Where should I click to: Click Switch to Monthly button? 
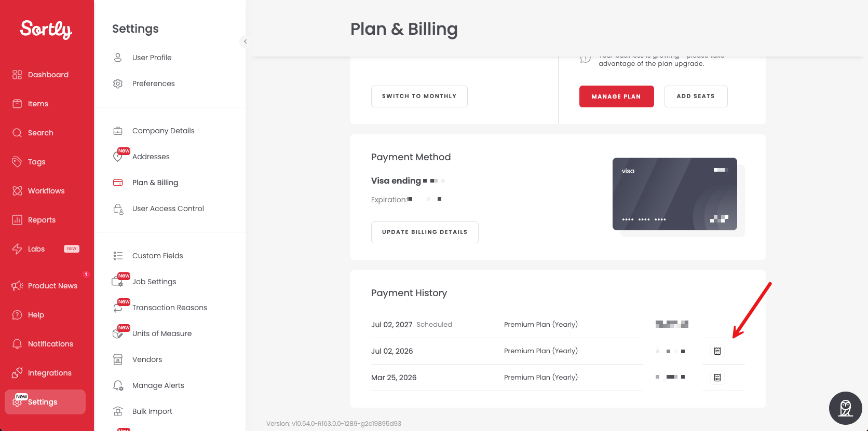point(419,96)
